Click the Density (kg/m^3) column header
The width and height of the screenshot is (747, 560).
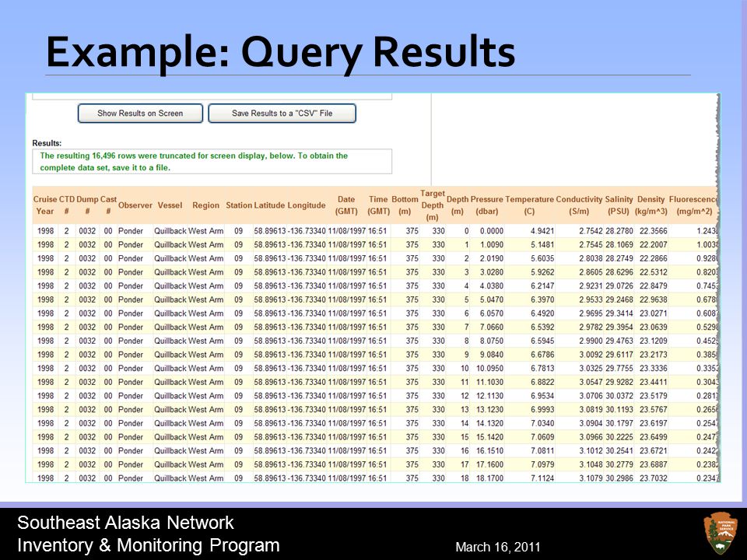click(651, 205)
